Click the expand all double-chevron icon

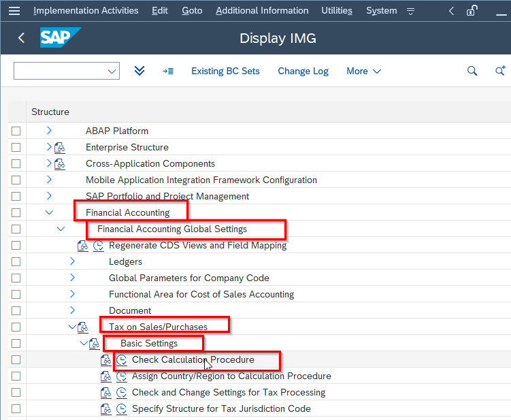(139, 71)
